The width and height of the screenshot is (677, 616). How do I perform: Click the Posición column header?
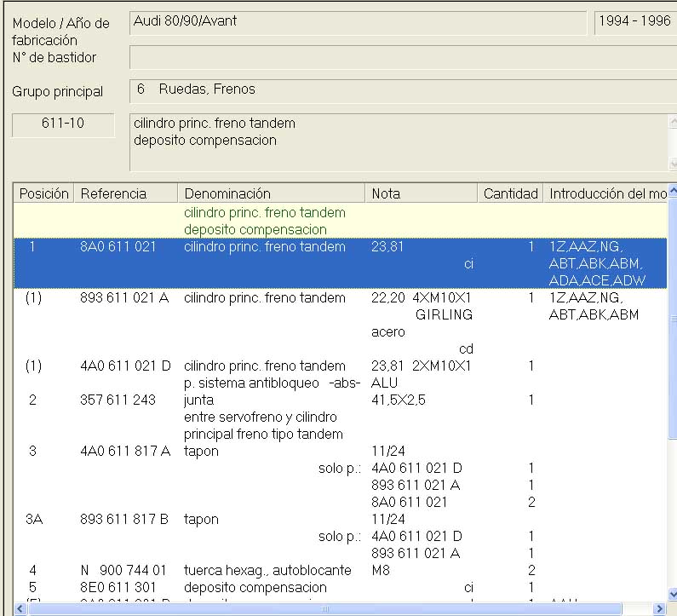coord(43,193)
